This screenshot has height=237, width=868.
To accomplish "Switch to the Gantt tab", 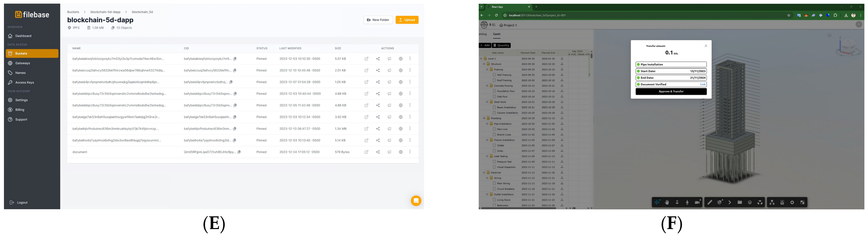I will (x=497, y=34).
